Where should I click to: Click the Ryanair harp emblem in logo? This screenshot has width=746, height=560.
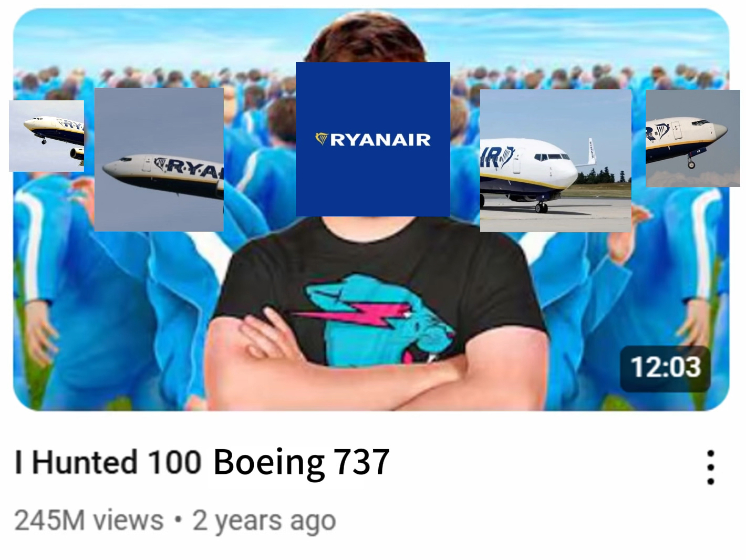pyautogui.click(x=321, y=139)
